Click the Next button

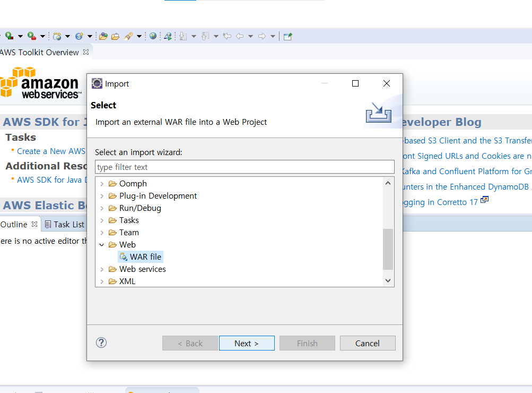click(247, 344)
